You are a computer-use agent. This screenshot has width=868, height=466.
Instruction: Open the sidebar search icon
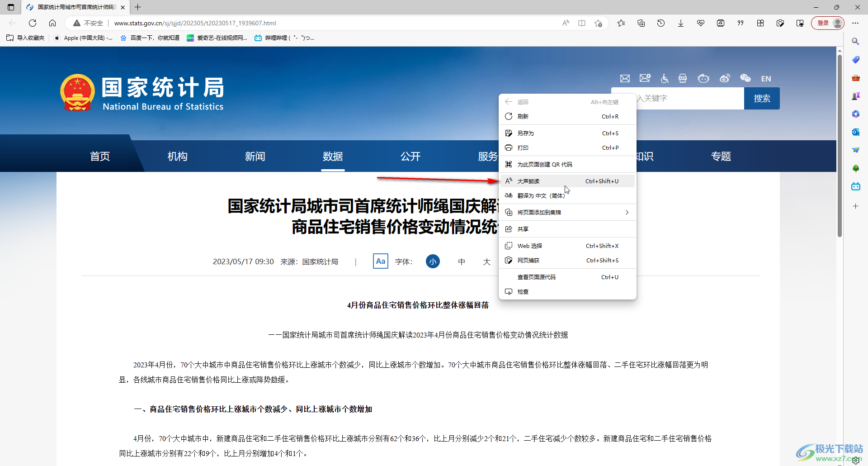click(855, 42)
